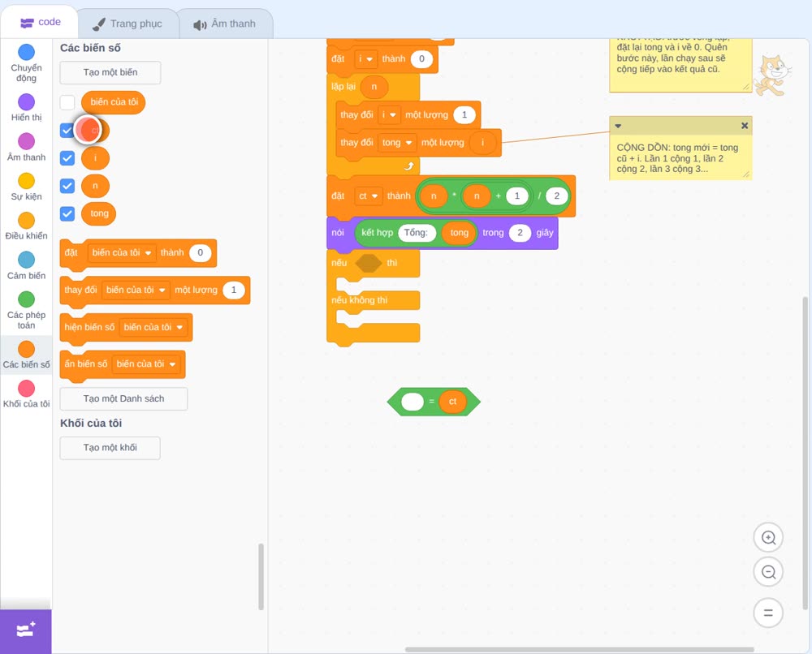Click the seconds value in the nói block
This screenshot has width=812, height=654.
click(520, 233)
